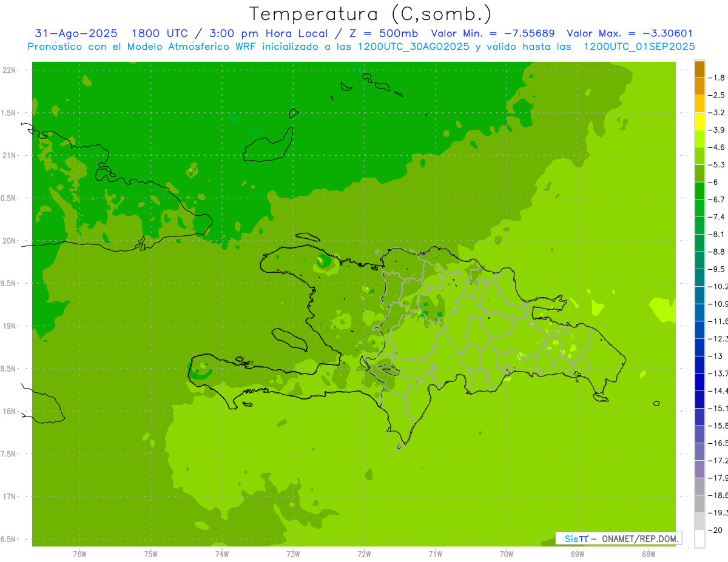Click the "70W" longitude label

click(x=507, y=554)
